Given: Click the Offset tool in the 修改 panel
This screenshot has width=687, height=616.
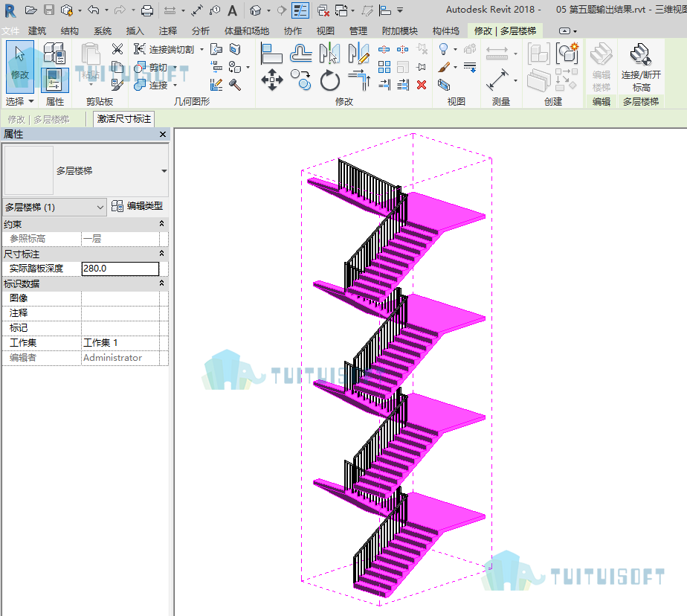Looking at the screenshot, I should pyautogui.click(x=301, y=54).
